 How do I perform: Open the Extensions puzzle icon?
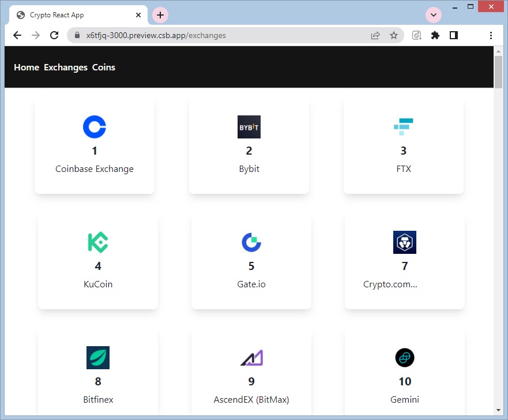point(435,35)
